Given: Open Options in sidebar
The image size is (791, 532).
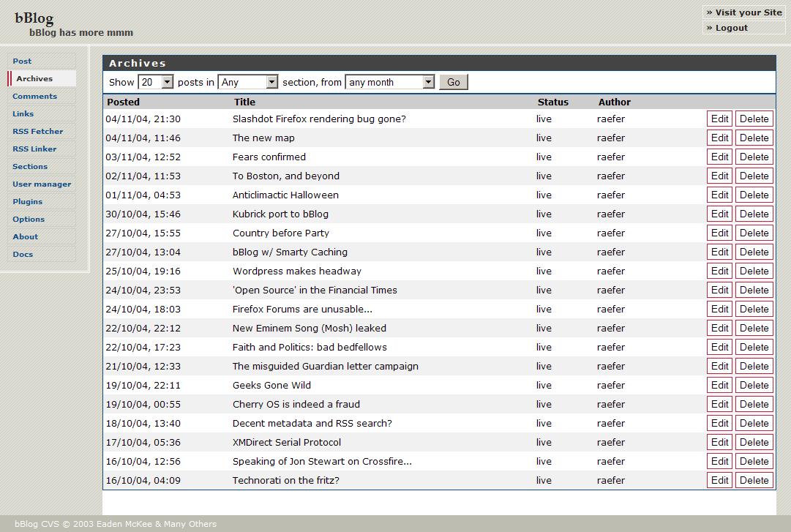Looking at the screenshot, I should point(42,220).
